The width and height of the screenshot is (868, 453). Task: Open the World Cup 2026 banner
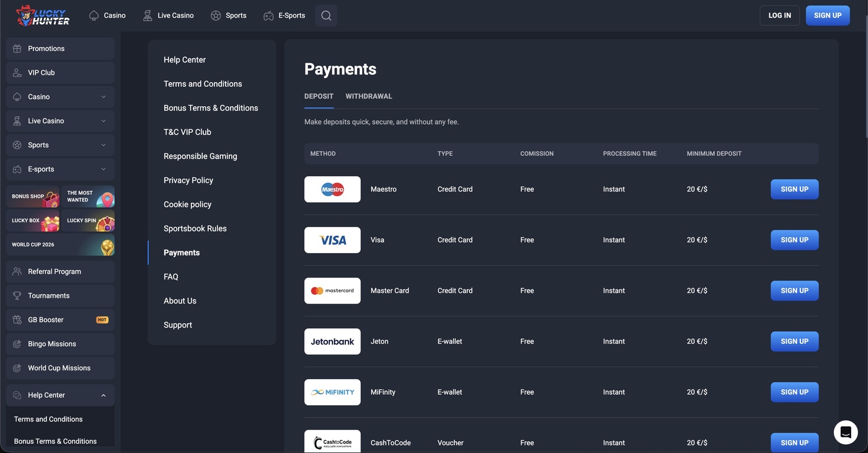click(60, 244)
